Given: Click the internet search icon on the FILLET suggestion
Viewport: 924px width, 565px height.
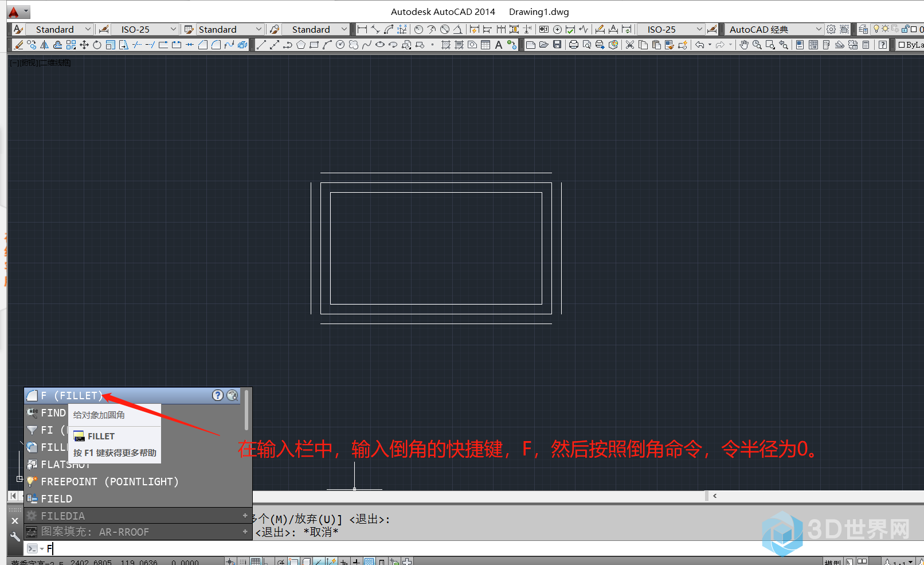Looking at the screenshot, I should coord(232,395).
